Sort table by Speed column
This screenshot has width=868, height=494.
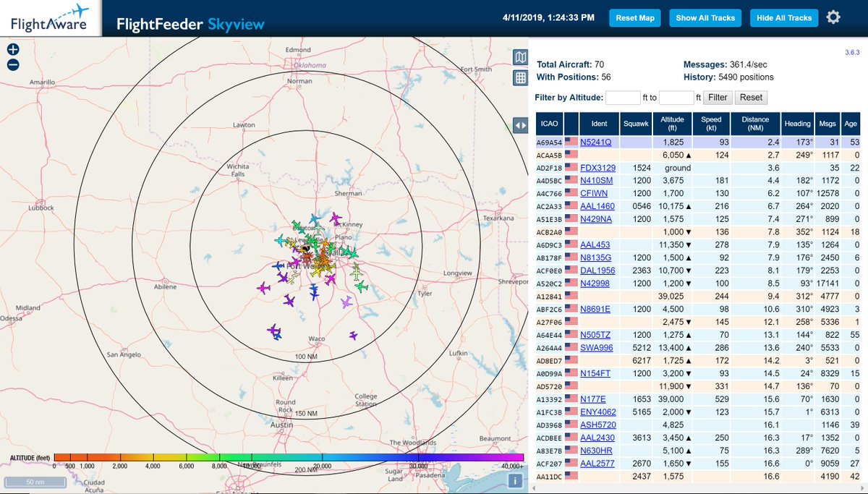[711, 124]
